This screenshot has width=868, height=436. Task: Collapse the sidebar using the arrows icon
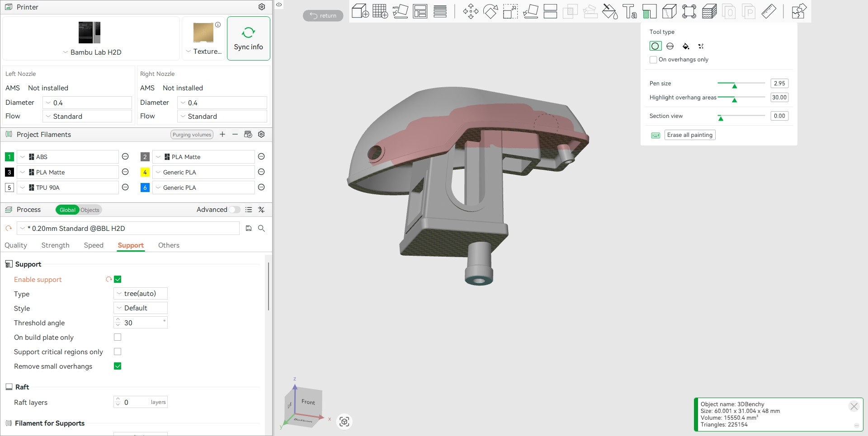[x=279, y=5]
